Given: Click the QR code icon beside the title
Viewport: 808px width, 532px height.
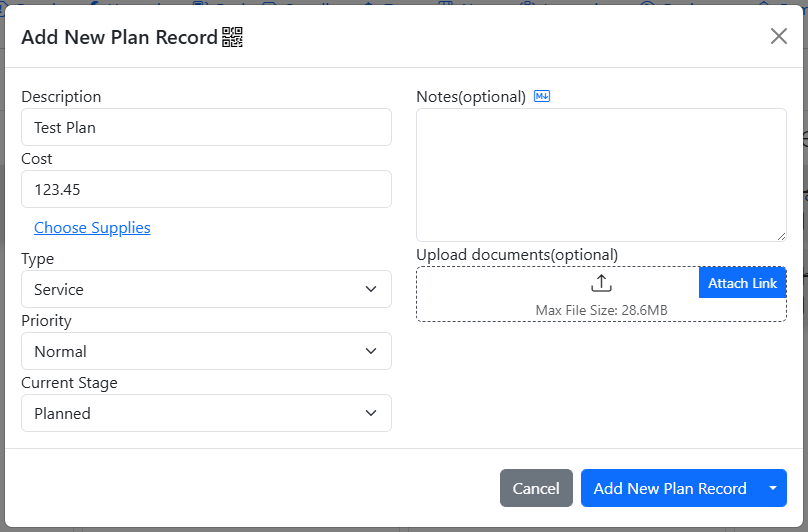Looking at the screenshot, I should coord(233,38).
